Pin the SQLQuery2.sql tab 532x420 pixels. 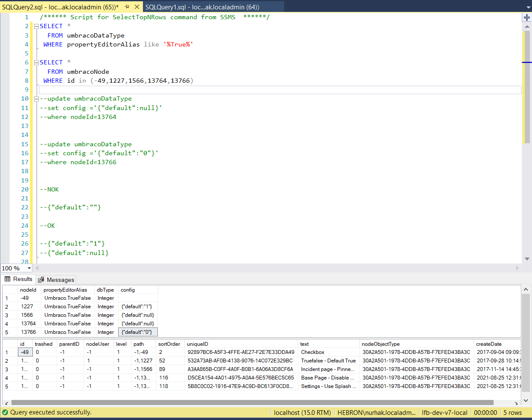click(x=127, y=7)
